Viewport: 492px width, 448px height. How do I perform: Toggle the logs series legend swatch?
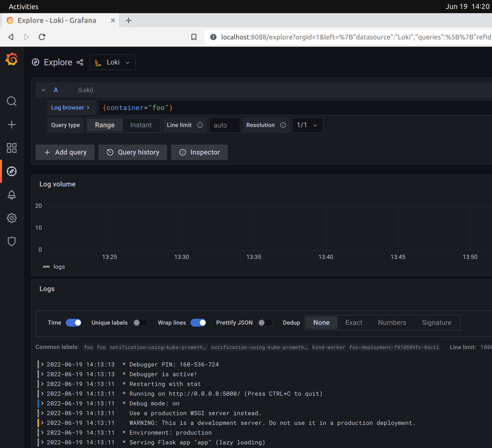46,267
